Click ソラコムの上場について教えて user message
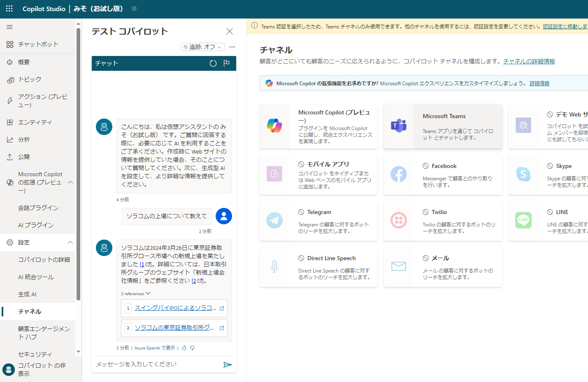588x382 pixels. (167, 216)
